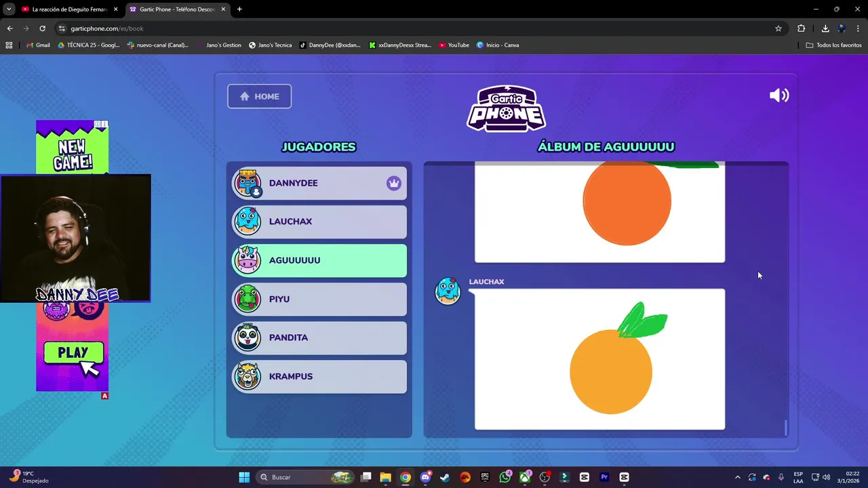Open the Jano's Gestion bookmark
The height and width of the screenshot is (488, 868).
219,45
